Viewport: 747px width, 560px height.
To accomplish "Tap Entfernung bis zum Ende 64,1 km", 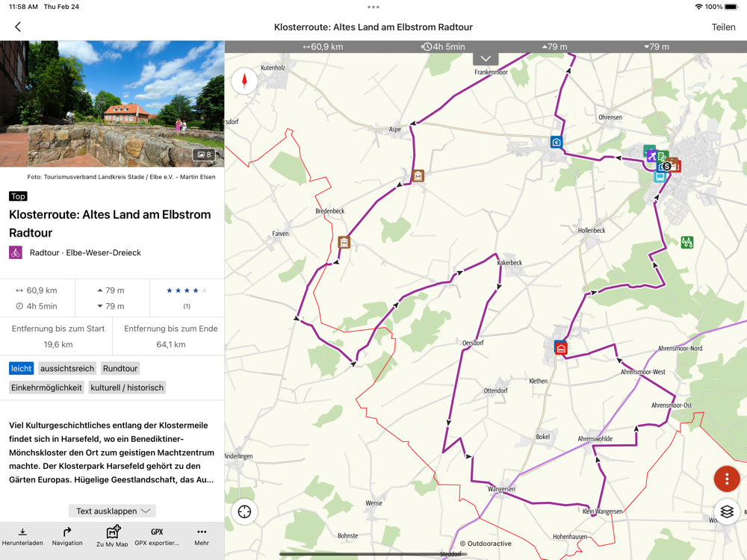I will pyautogui.click(x=170, y=336).
